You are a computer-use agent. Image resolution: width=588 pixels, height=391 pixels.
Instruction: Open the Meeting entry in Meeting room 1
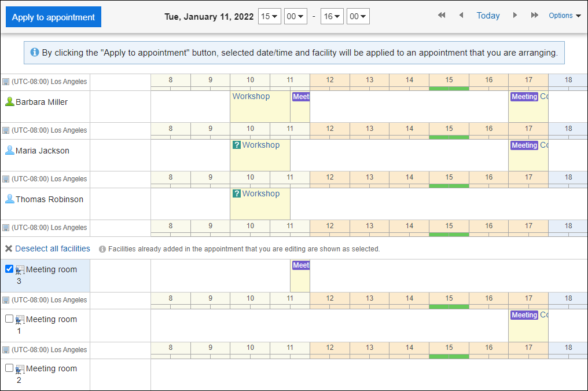pyautogui.click(x=524, y=315)
